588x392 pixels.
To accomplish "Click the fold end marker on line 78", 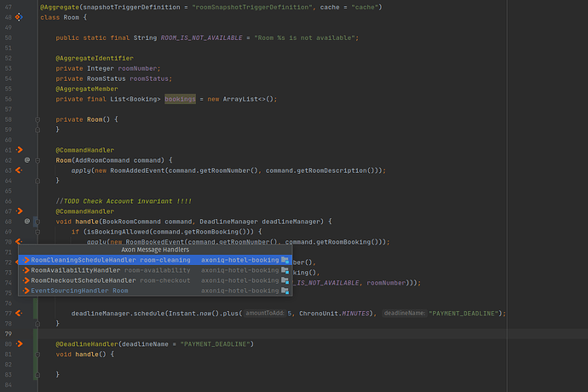I will pyautogui.click(x=37, y=323).
